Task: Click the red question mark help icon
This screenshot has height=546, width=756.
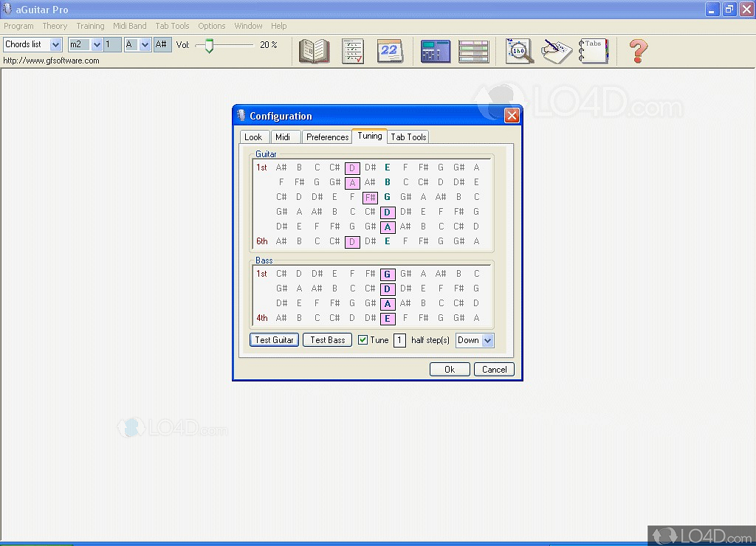Action: tap(638, 51)
